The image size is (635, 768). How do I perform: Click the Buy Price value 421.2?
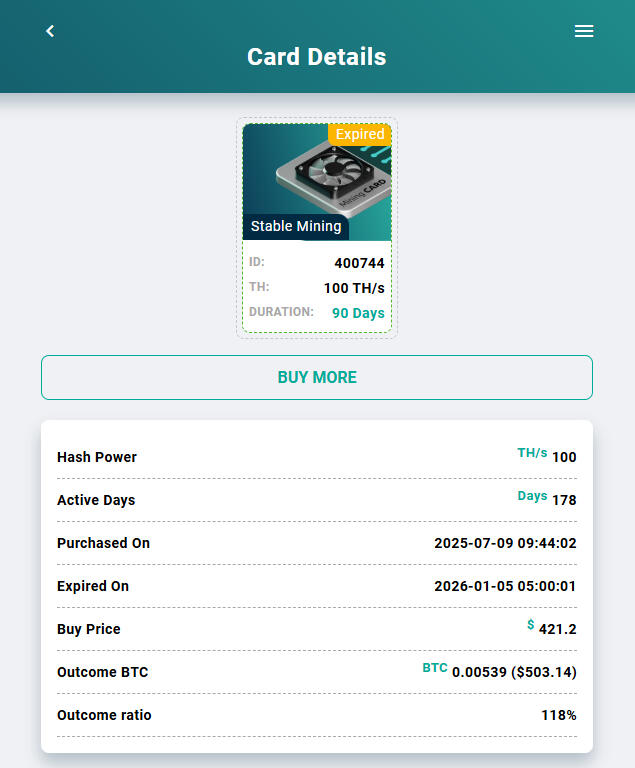coord(557,630)
